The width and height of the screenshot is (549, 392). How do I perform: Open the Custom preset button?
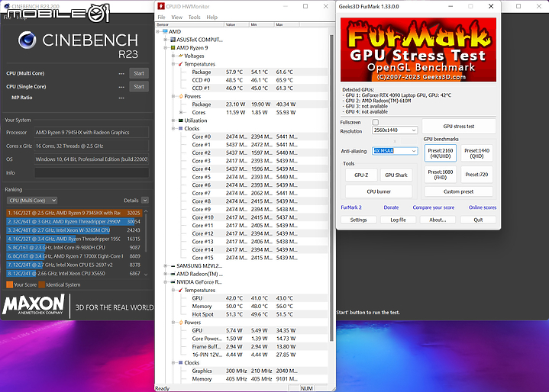[x=459, y=191]
